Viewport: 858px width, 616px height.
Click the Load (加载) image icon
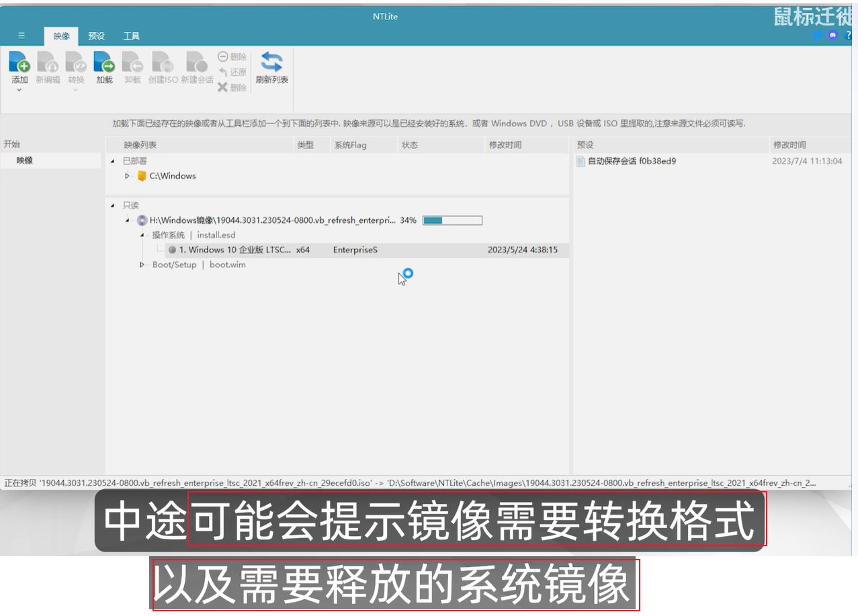104,62
